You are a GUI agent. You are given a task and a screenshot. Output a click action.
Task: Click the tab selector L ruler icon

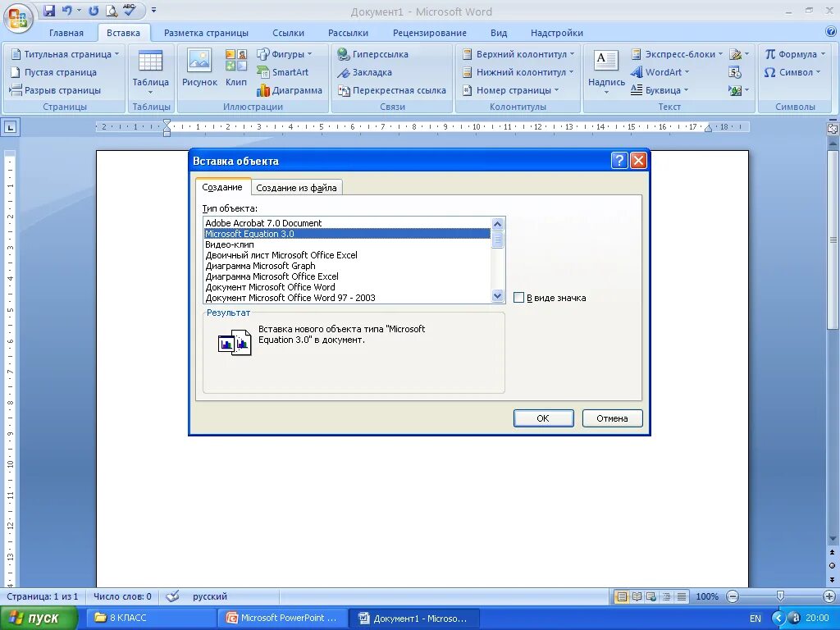click(11, 127)
